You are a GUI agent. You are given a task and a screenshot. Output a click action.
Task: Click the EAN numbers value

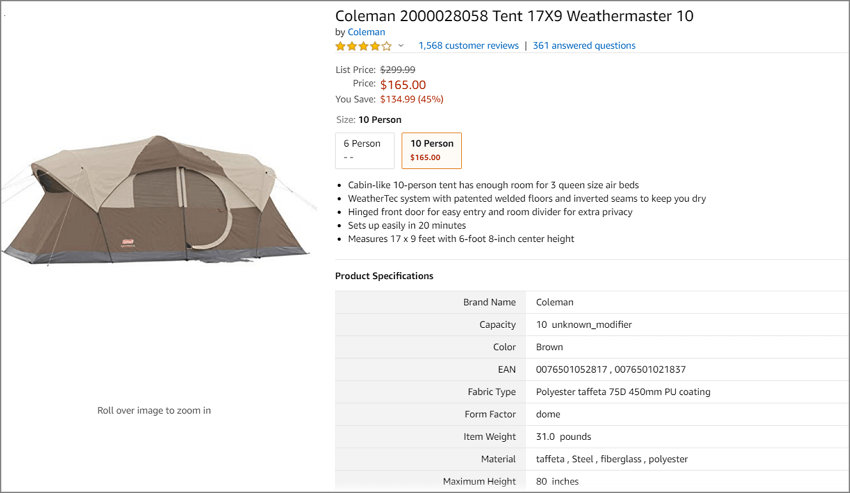tap(610, 369)
